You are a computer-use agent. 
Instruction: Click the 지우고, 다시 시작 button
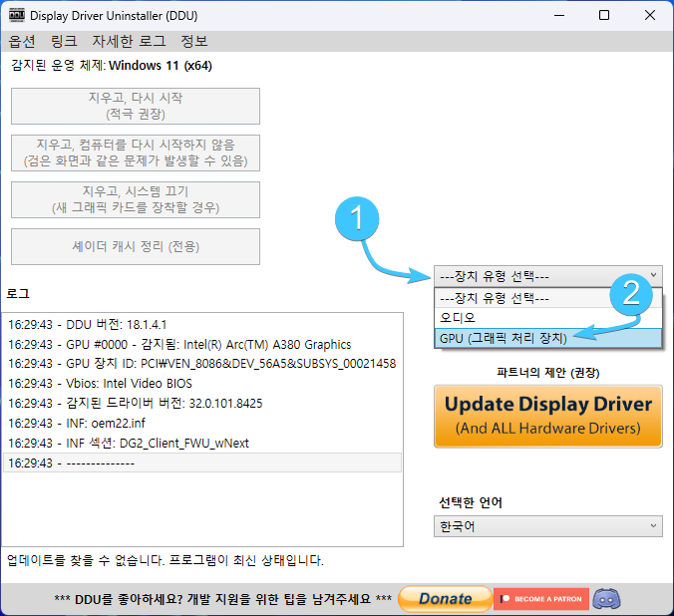[135, 106]
